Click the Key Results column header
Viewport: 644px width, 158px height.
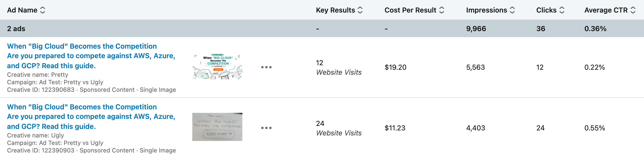click(x=335, y=10)
